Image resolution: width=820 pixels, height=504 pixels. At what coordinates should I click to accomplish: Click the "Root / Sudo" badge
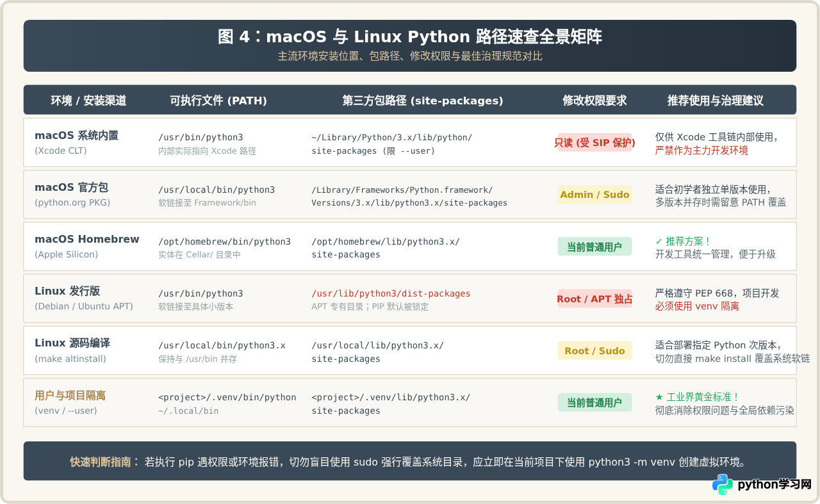[x=594, y=351]
